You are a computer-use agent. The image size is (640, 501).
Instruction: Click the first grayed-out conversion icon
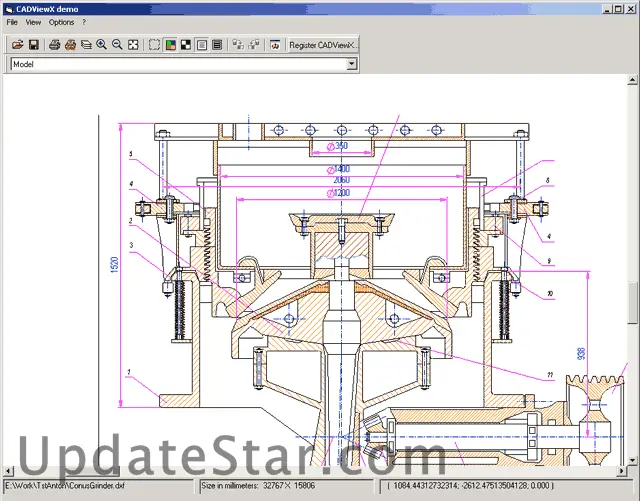238,45
